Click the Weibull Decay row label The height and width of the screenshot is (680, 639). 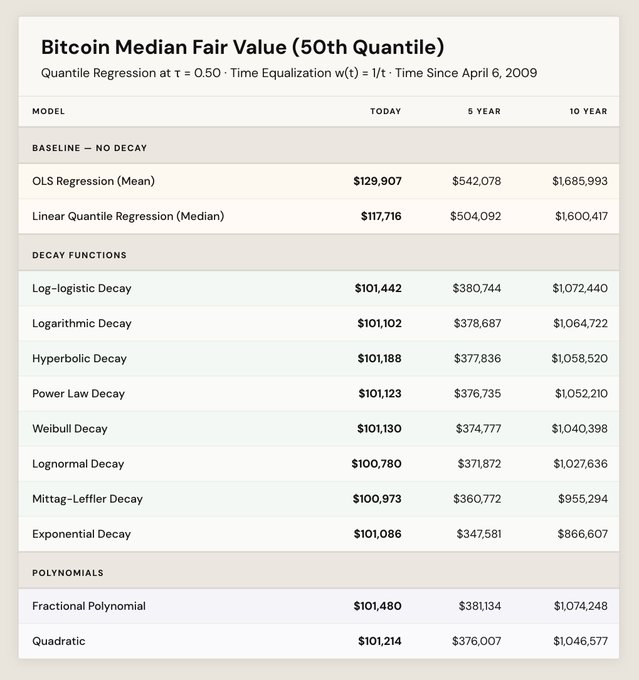[x=69, y=429]
